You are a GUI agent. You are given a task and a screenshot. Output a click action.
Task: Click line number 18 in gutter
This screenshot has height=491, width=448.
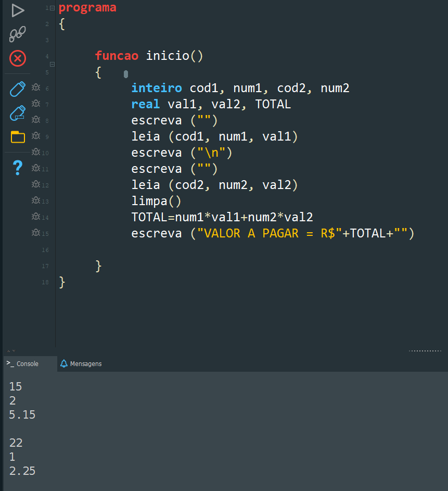(x=45, y=282)
